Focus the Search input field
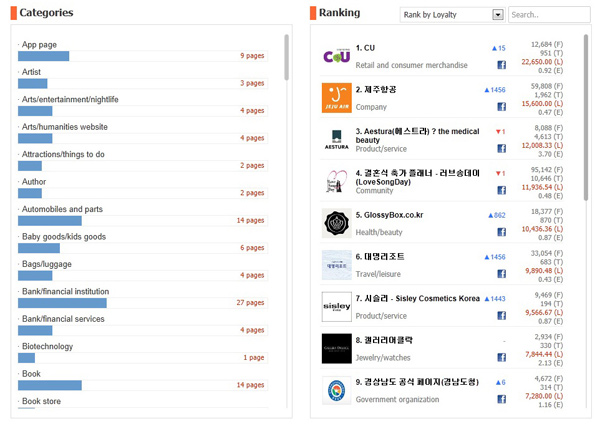The image size is (600, 429). point(549,15)
